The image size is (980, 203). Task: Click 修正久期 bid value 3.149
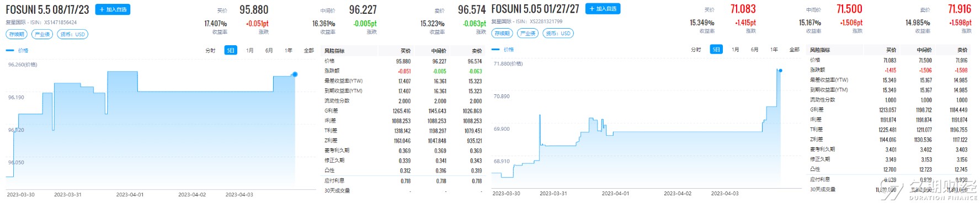click(x=891, y=160)
